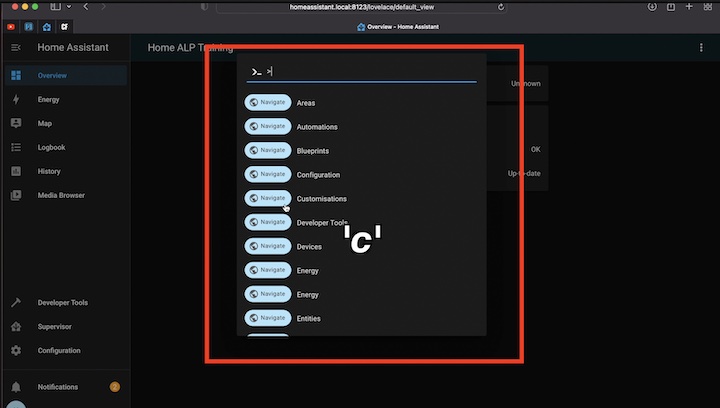Reload the page in Safari
This screenshot has width=720, height=408.
click(501, 7)
